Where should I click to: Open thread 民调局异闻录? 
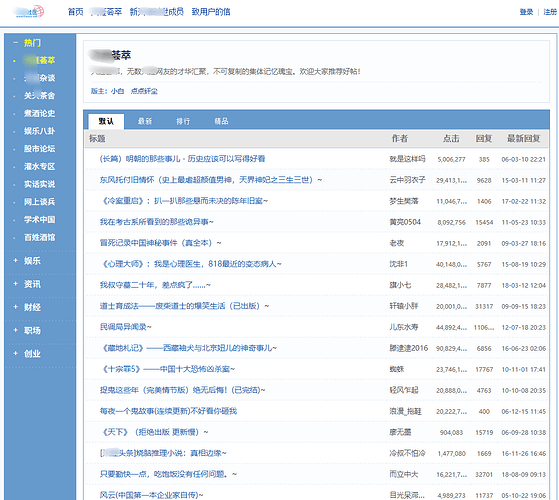pos(125,327)
